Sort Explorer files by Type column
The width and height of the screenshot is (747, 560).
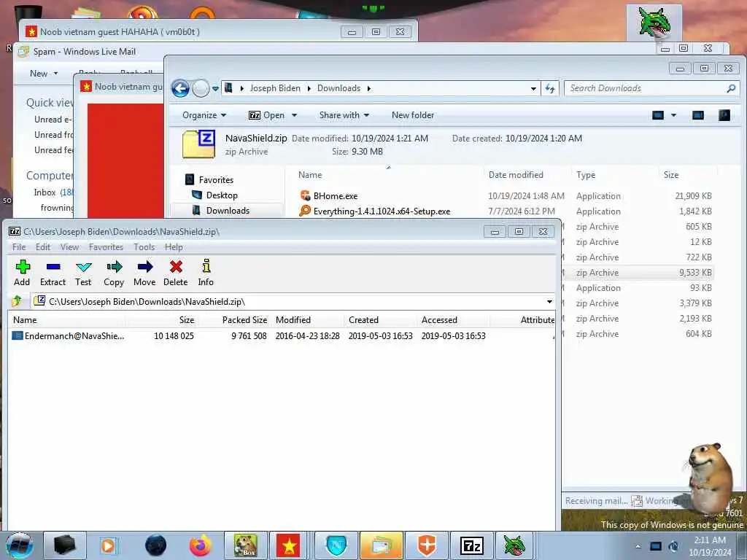point(586,175)
